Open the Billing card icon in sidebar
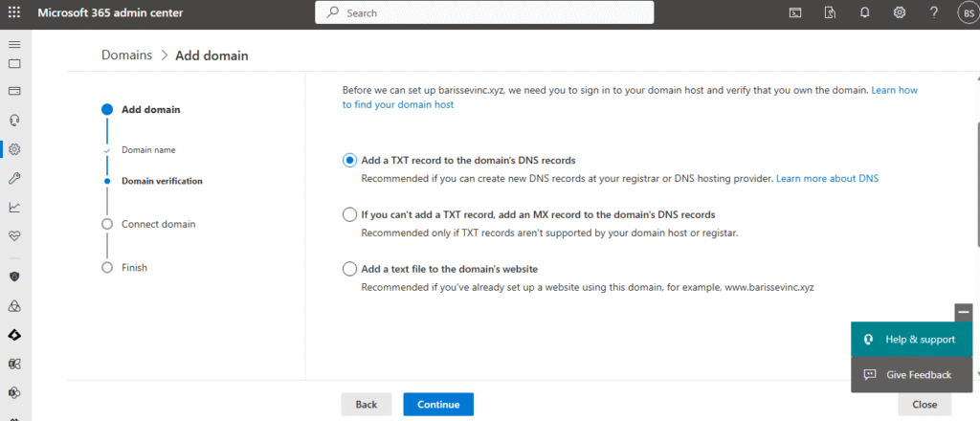 (x=14, y=91)
